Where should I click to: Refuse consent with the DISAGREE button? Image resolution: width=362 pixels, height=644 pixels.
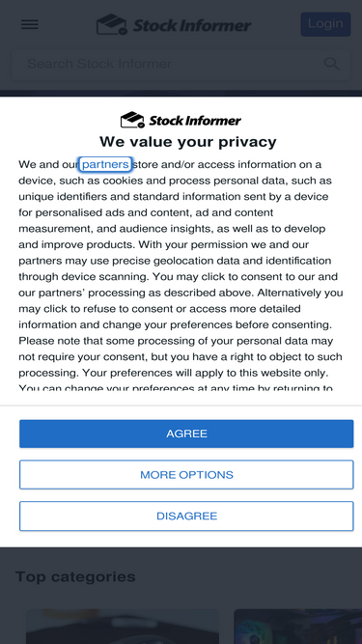click(x=186, y=516)
